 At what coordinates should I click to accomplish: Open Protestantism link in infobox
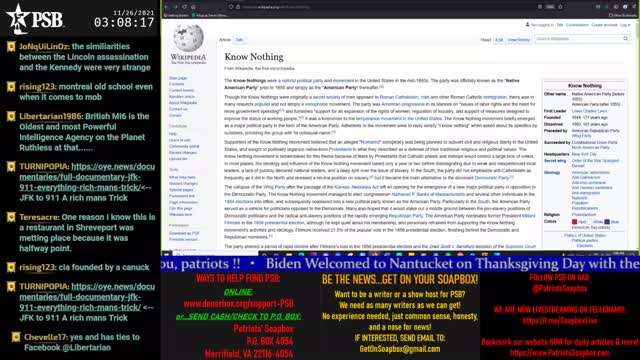coord(584,215)
